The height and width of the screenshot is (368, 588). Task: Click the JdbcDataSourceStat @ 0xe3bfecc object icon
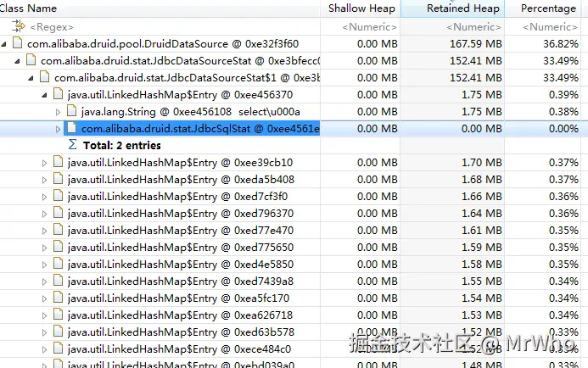click(x=31, y=59)
